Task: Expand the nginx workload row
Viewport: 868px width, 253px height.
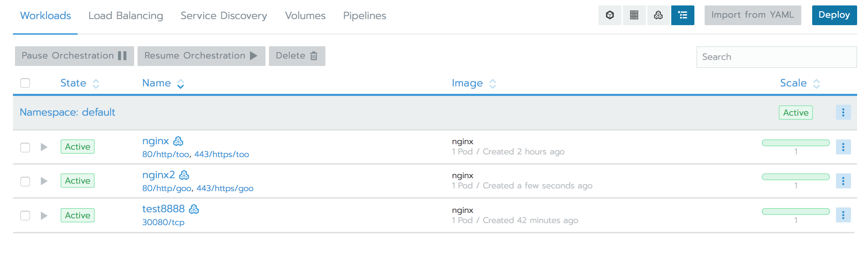Action: (44, 147)
